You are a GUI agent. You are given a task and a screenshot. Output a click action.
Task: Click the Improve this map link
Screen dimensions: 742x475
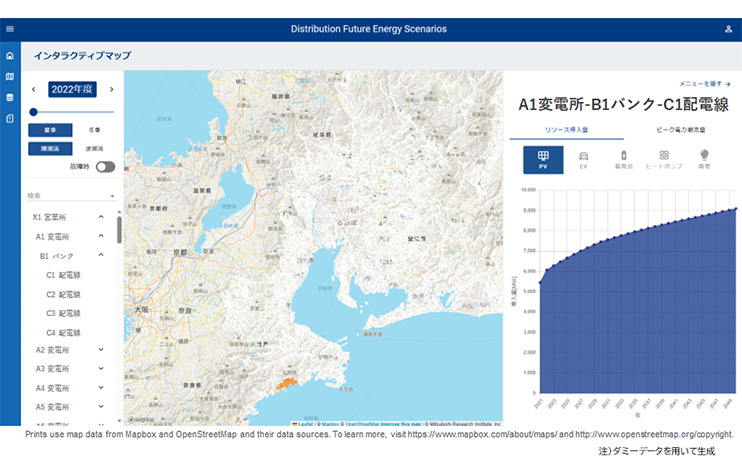click(401, 424)
